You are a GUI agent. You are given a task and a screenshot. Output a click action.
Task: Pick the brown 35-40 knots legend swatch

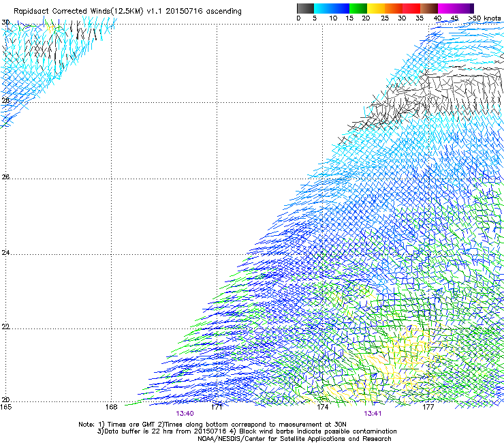tap(429, 8)
